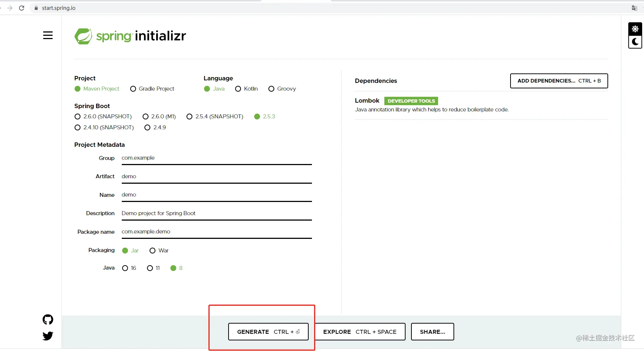Click the translate page icon in address bar
Image resolution: width=644 pixels, height=351 pixels.
634,8
